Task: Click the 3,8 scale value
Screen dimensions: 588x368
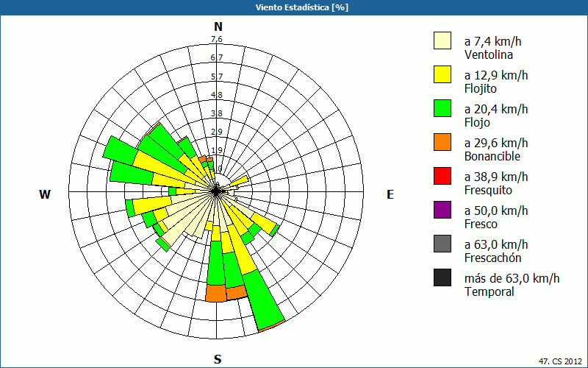Action: 217,113
